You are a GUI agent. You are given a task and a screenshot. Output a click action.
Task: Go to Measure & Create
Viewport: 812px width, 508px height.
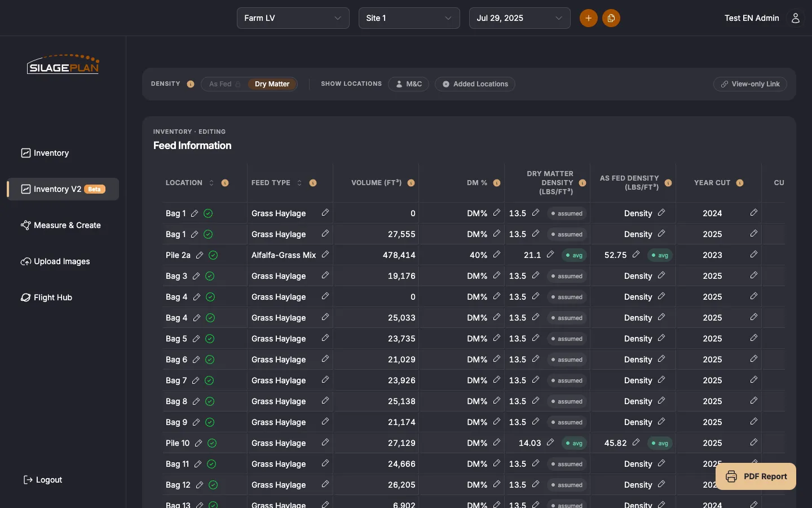pos(63,225)
